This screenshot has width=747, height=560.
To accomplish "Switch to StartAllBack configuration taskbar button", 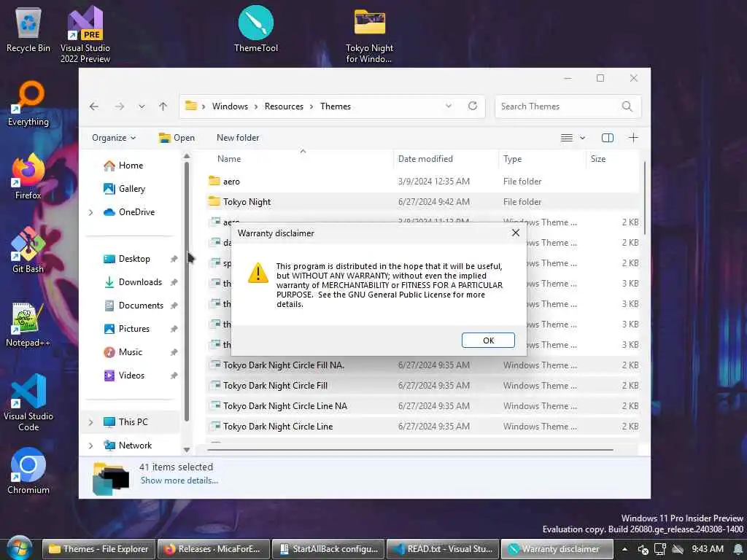I will [x=328, y=549].
